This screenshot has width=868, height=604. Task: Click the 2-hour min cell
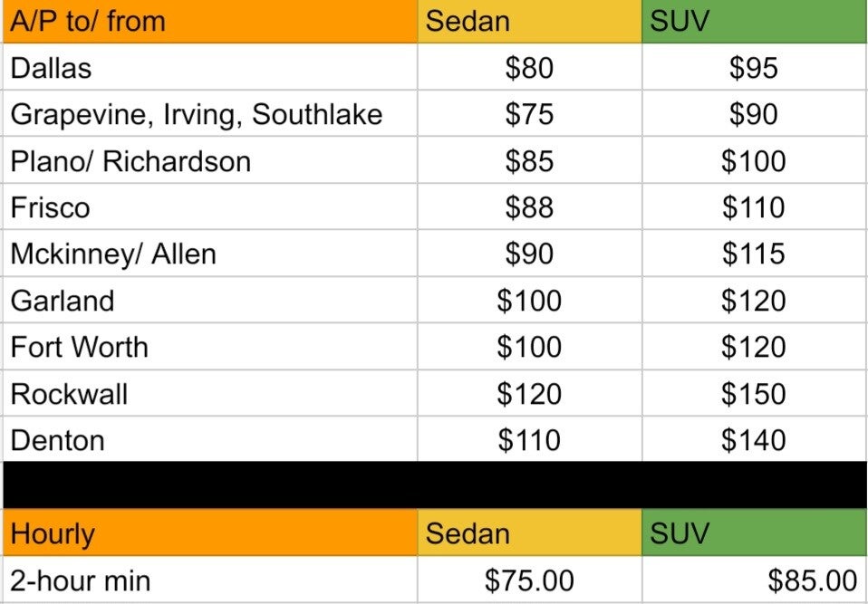pyautogui.click(x=208, y=580)
